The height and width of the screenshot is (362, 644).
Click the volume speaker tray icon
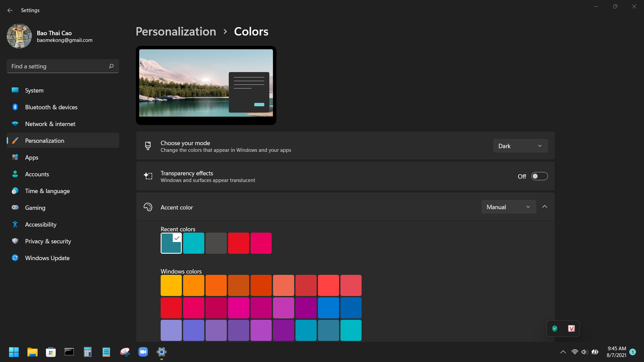584,352
